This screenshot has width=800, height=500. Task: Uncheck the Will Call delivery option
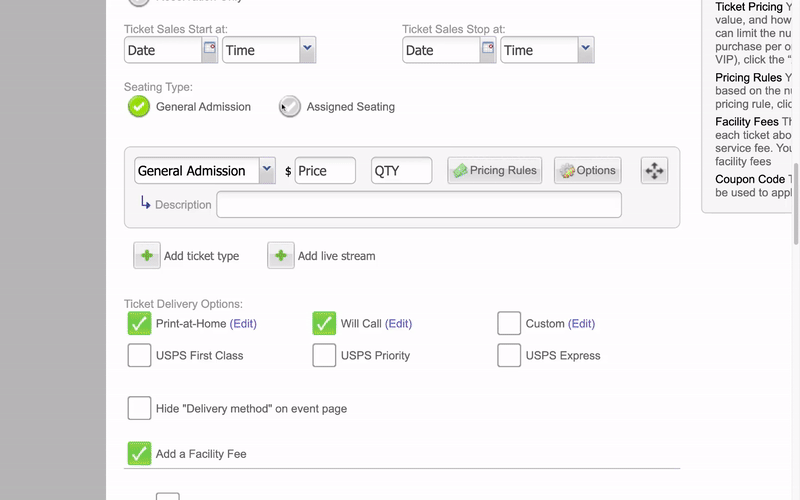coord(324,323)
